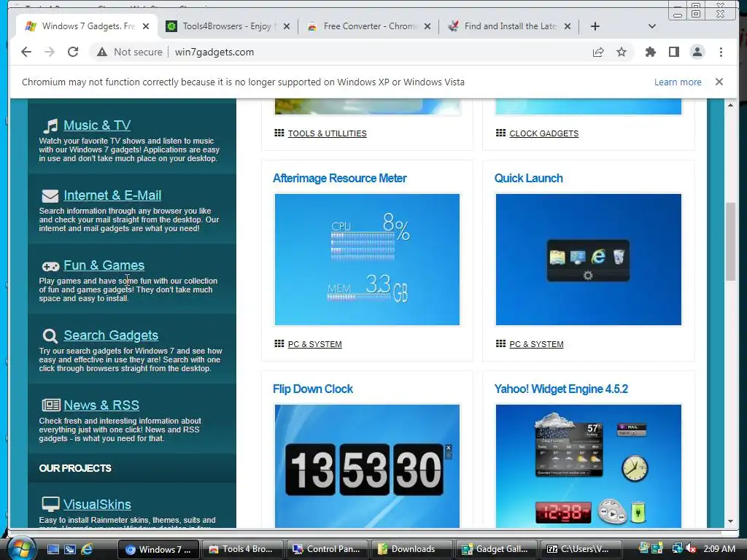
Task: Click the Quick Launch gadget thumbnail
Action: (589, 260)
